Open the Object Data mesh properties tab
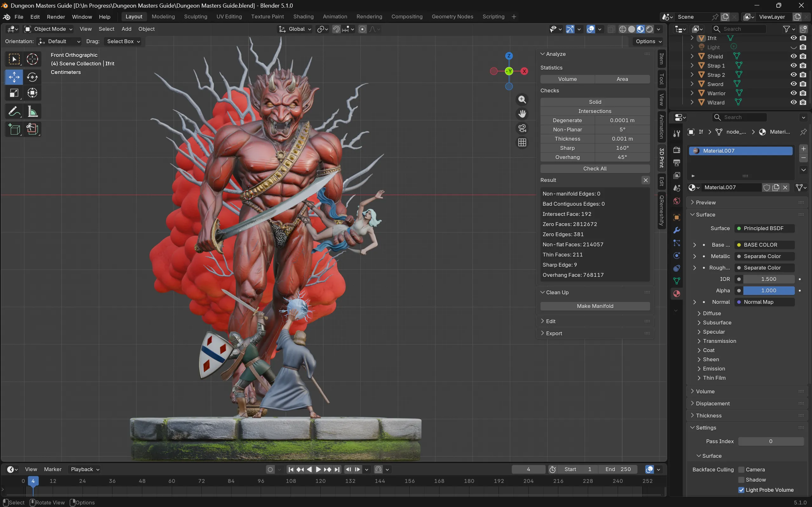The width and height of the screenshot is (812, 507). coord(676,281)
